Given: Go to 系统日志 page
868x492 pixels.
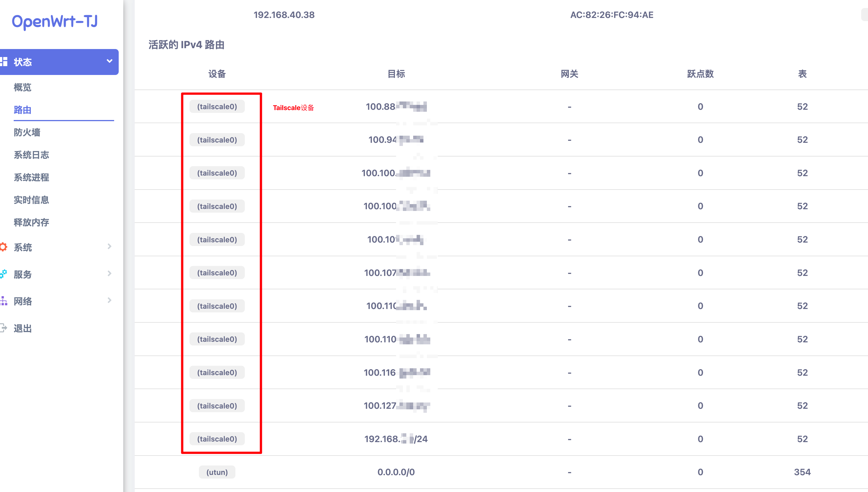Looking at the screenshot, I should point(31,155).
